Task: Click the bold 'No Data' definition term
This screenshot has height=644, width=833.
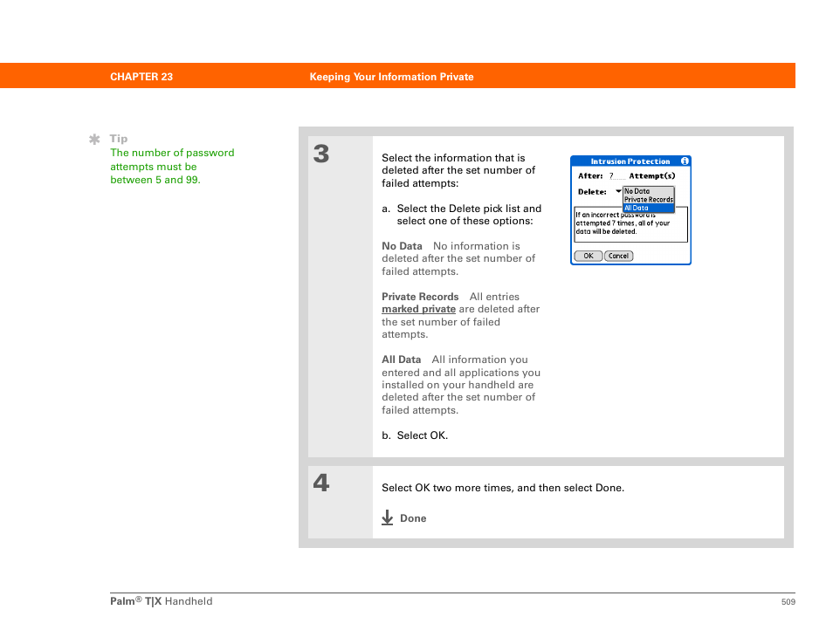Action: (x=402, y=246)
